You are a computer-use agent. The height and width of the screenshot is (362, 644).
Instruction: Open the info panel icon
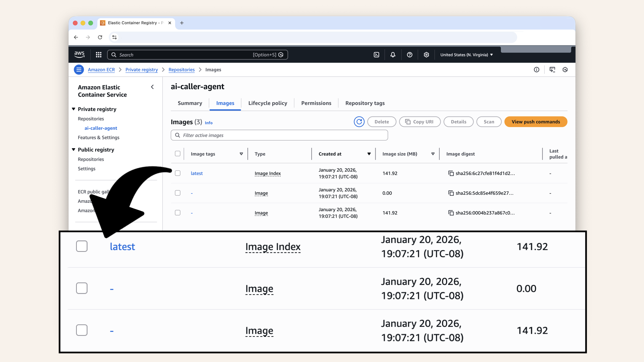tap(537, 70)
